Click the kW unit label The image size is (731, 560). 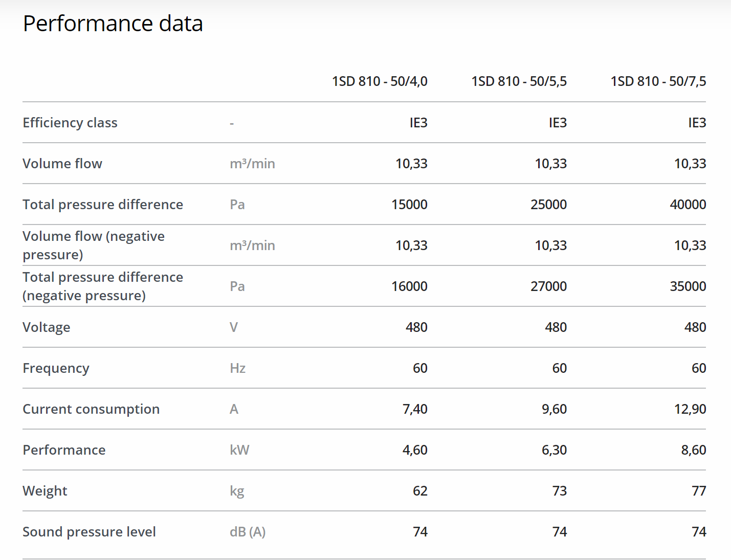pyautogui.click(x=239, y=450)
